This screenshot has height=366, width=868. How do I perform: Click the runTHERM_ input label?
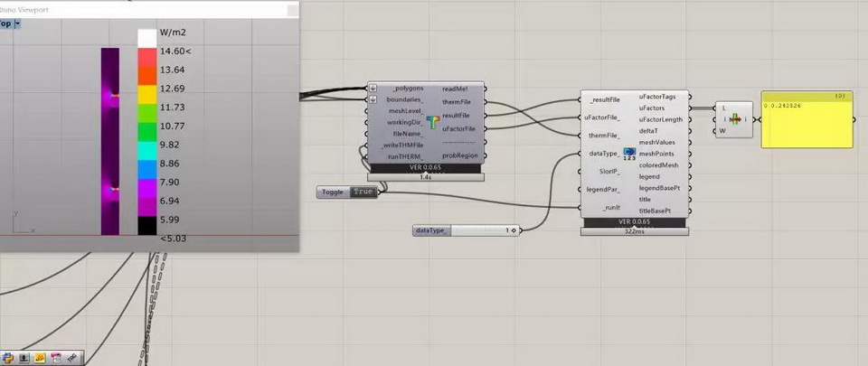point(405,156)
